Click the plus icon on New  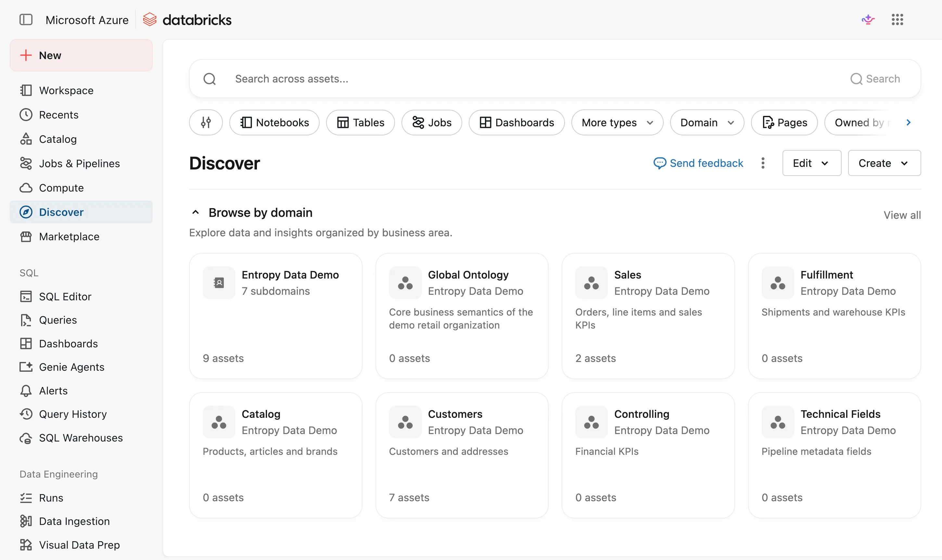[26, 55]
